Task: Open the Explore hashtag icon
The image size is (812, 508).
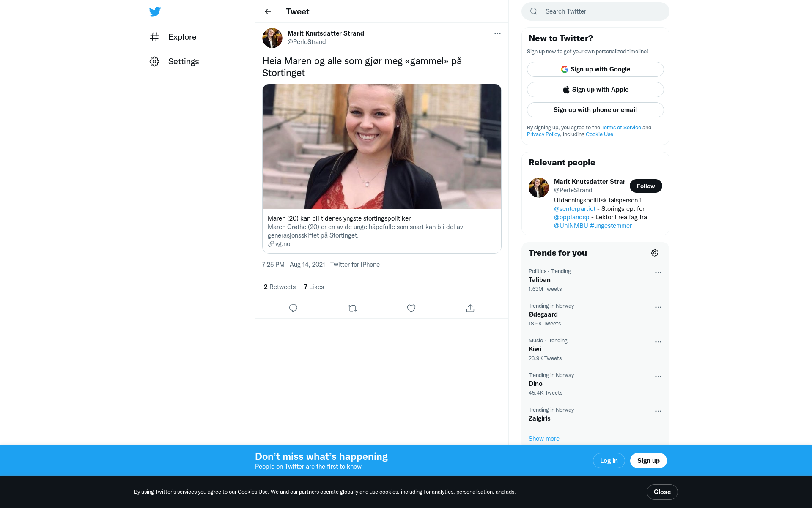Action: coord(154,37)
